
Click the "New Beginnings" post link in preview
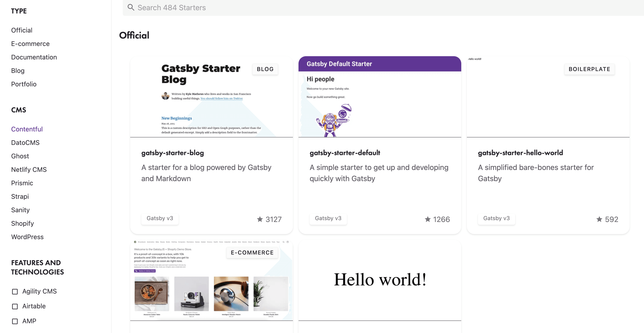coord(177,118)
